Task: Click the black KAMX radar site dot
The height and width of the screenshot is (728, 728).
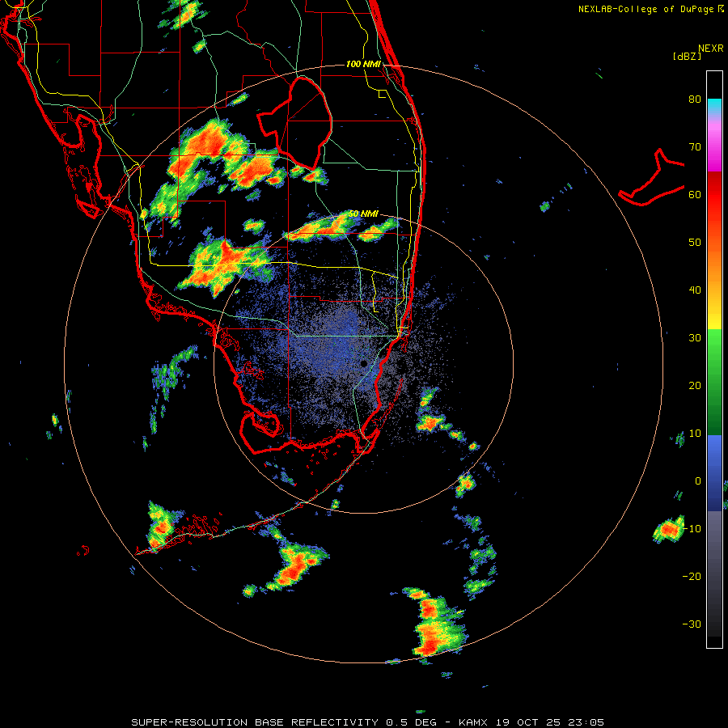Action: (x=364, y=363)
